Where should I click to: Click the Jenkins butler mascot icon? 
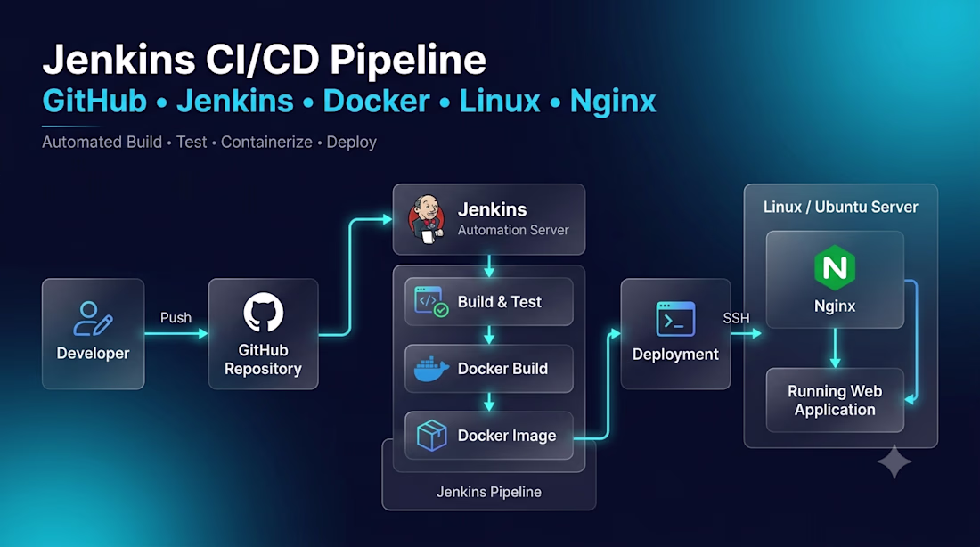[427, 219]
